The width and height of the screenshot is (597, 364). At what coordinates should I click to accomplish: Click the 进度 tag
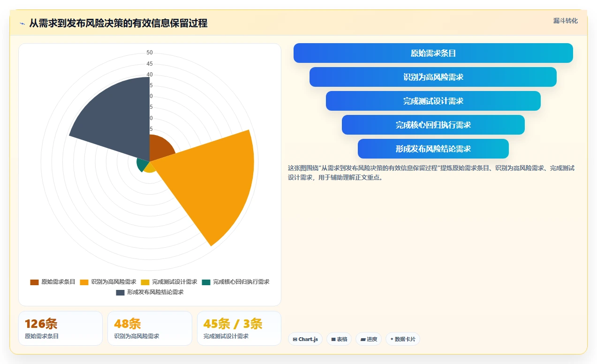(369, 339)
